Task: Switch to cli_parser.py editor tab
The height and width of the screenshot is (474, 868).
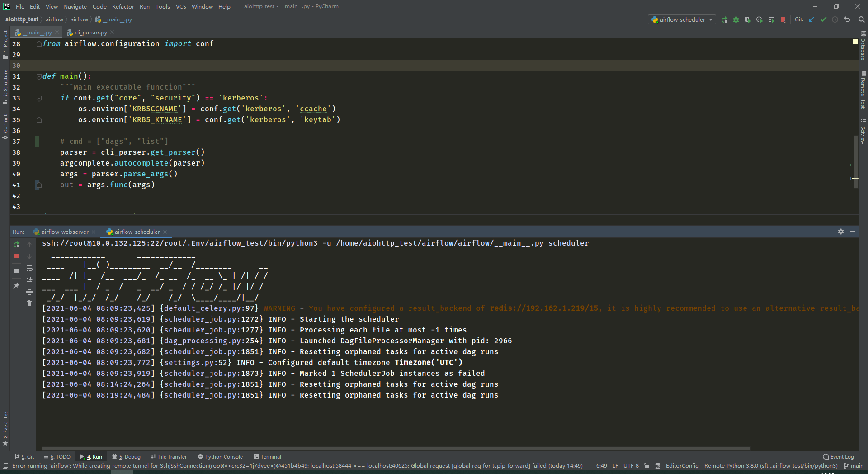Action: 90,33
